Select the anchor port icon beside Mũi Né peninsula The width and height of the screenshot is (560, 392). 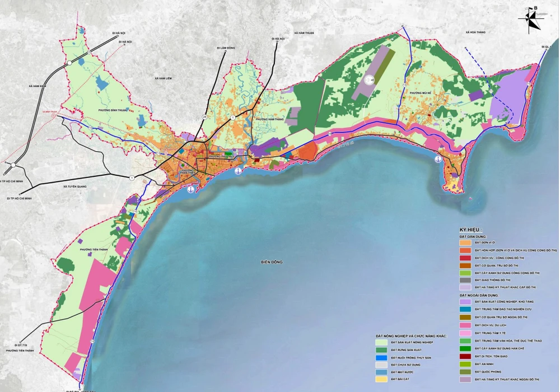437,160
